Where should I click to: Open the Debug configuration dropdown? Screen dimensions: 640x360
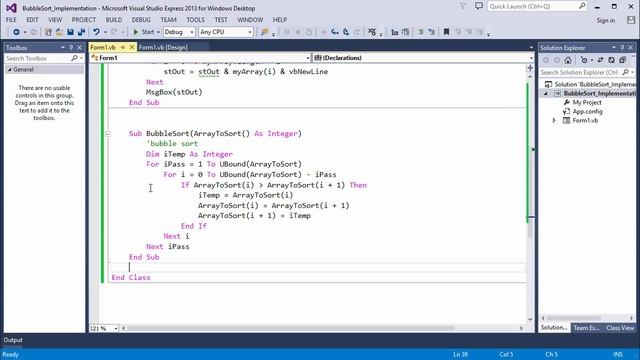[179, 32]
